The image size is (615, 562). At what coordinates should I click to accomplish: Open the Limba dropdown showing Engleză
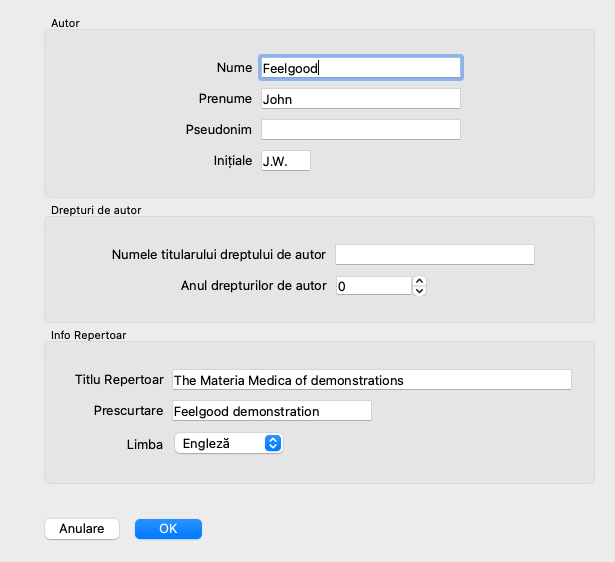228,443
